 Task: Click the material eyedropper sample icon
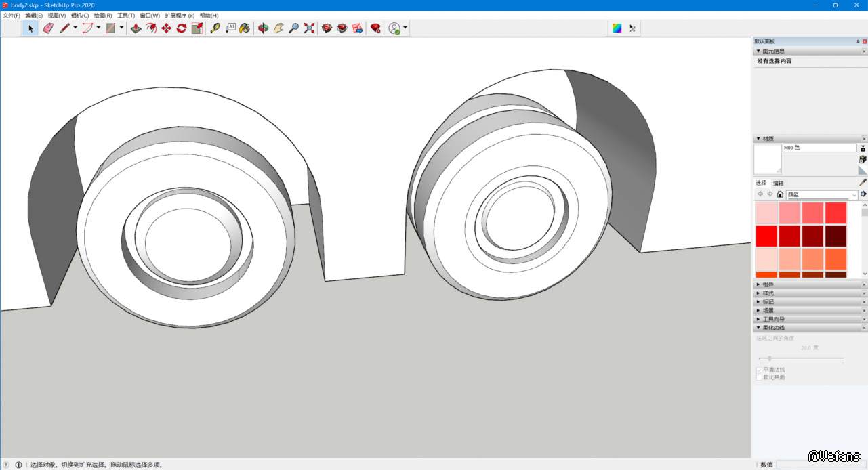[x=863, y=182]
